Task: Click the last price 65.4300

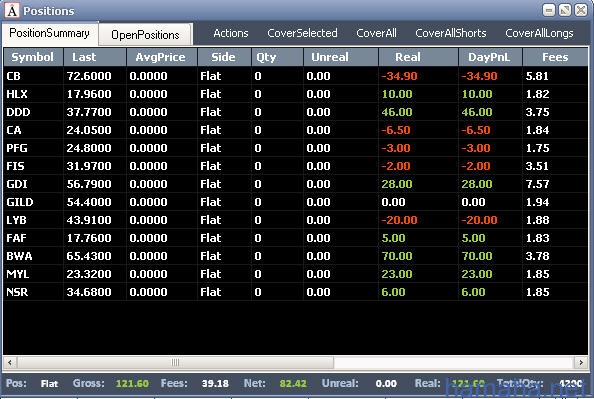Action: [89, 256]
